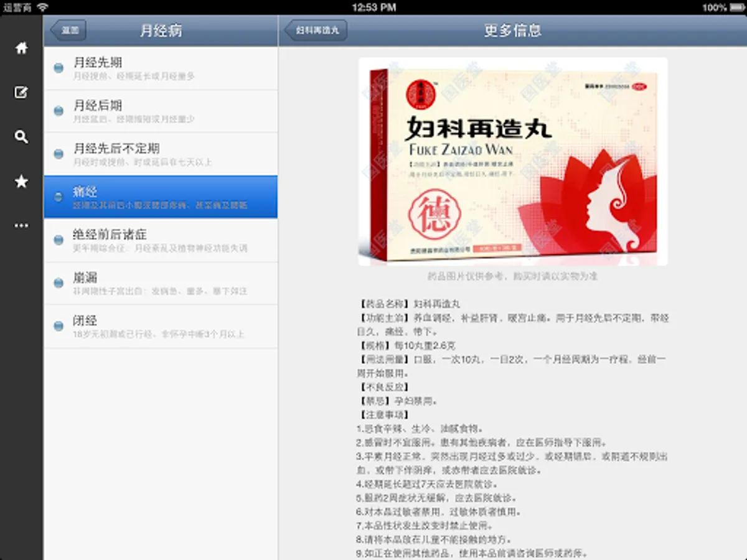Screen dimensions: 747x560
Task: Click the image disclaimer caption 药品图片仅供参考
Action: tap(513, 276)
